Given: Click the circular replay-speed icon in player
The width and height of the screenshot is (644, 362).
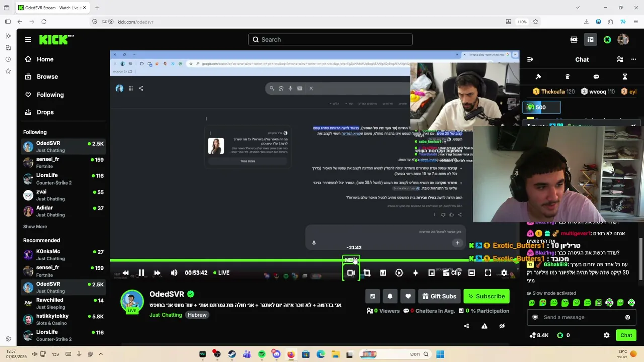Looking at the screenshot, I should tap(399, 273).
